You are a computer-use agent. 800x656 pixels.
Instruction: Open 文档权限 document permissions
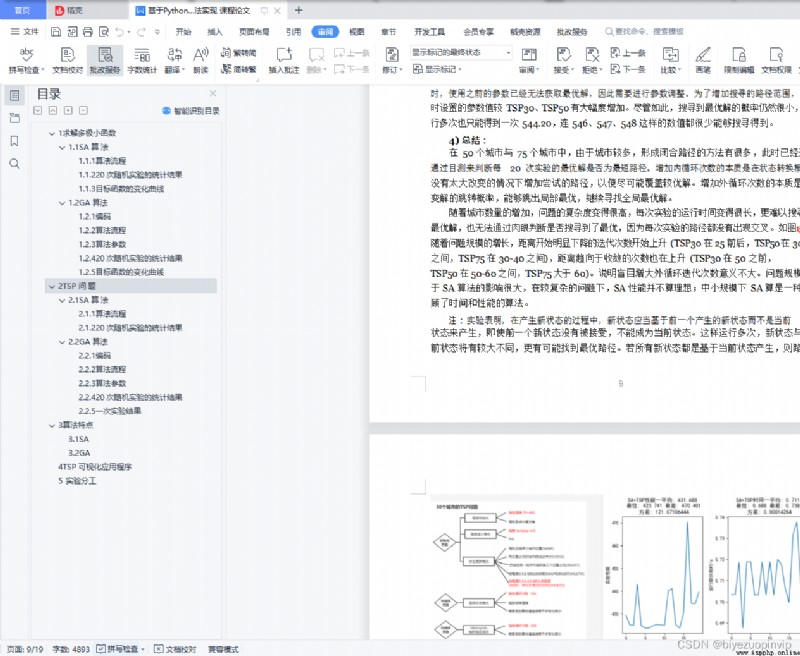[776, 61]
